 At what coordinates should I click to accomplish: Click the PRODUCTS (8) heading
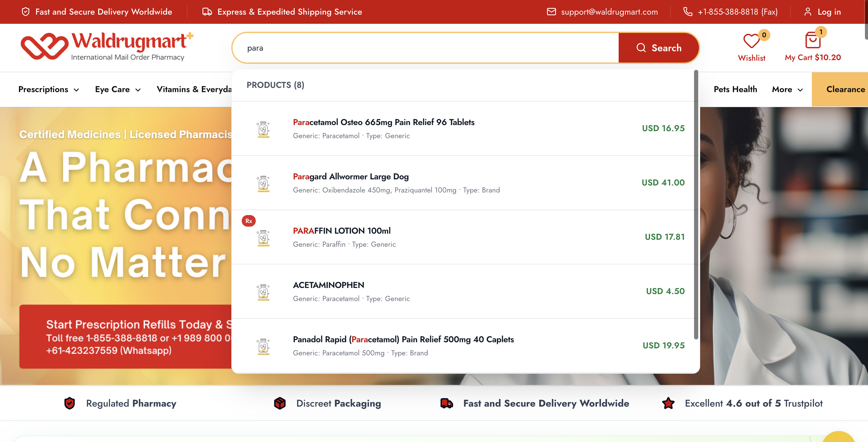(275, 85)
